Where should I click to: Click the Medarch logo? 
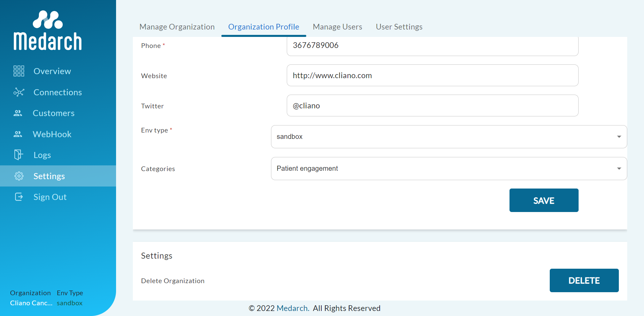(x=48, y=30)
